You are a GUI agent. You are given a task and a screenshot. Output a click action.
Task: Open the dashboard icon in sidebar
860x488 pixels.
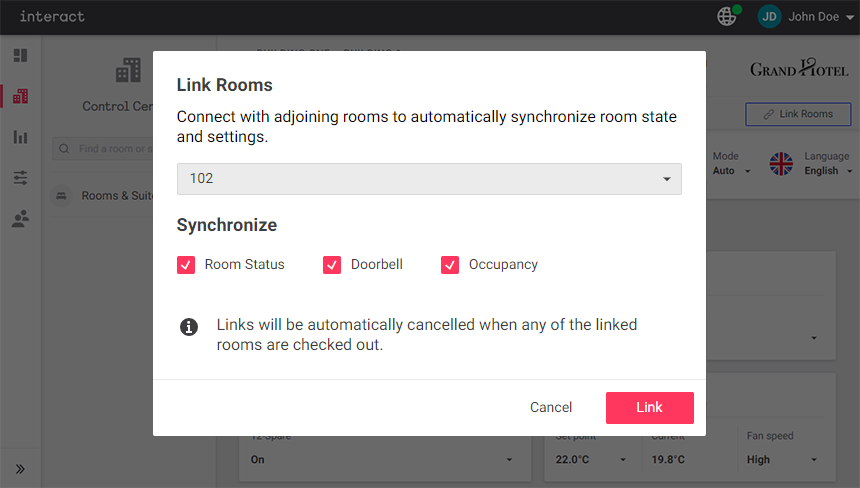pyautogui.click(x=20, y=56)
